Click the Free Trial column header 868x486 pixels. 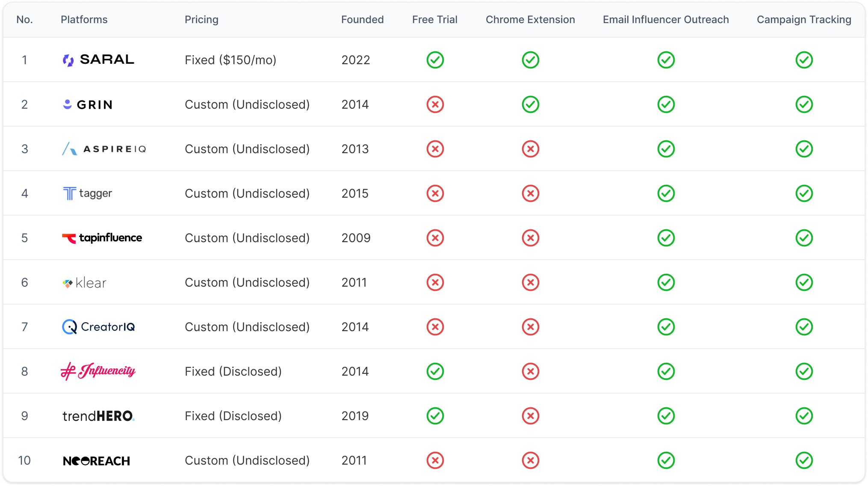[x=435, y=20]
